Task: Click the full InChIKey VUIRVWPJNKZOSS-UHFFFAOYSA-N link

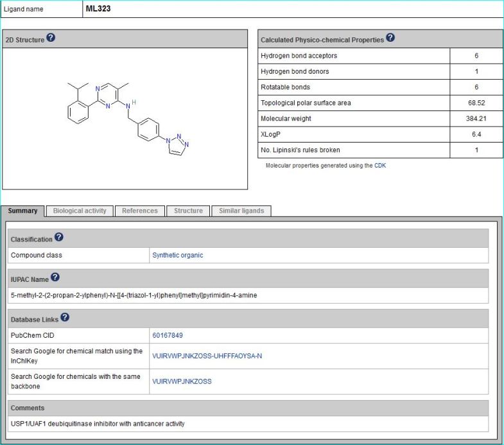Action: (x=207, y=355)
